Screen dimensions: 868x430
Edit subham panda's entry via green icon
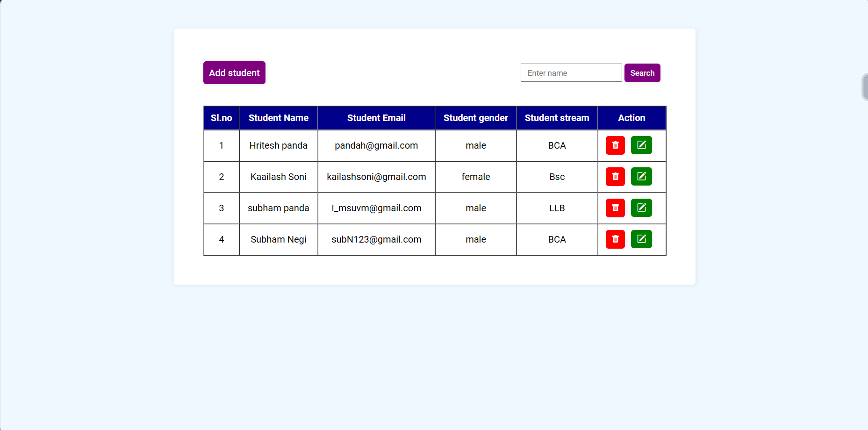pyautogui.click(x=641, y=208)
